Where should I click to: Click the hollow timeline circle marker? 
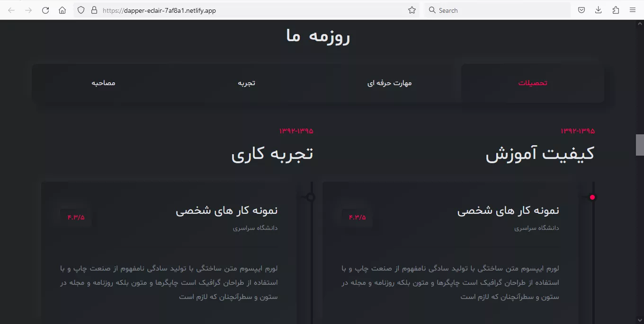point(311,197)
